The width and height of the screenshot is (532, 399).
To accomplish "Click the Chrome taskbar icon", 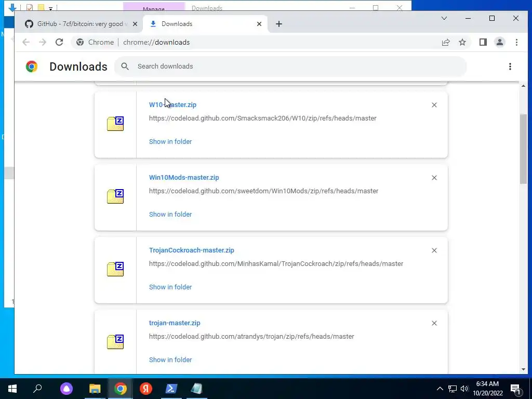I will (121, 389).
